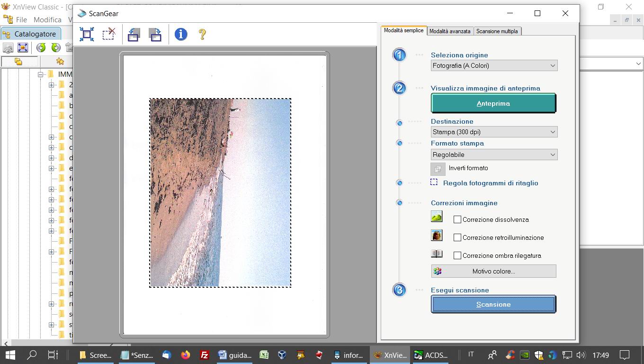Screen dimensions: 644x364
Task: Click the remove crop frame icon
Action: (x=109, y=34)
